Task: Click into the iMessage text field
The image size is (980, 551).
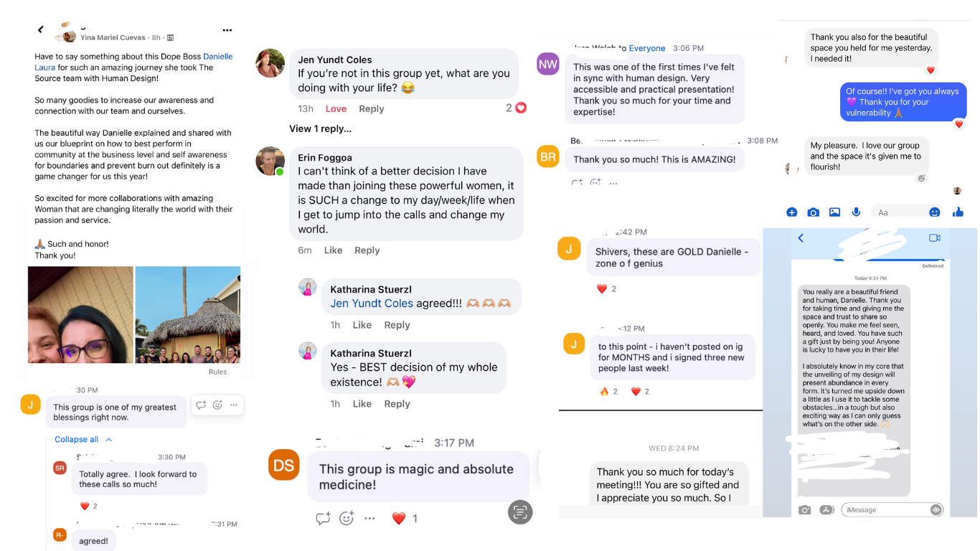Action: point(884,509)
